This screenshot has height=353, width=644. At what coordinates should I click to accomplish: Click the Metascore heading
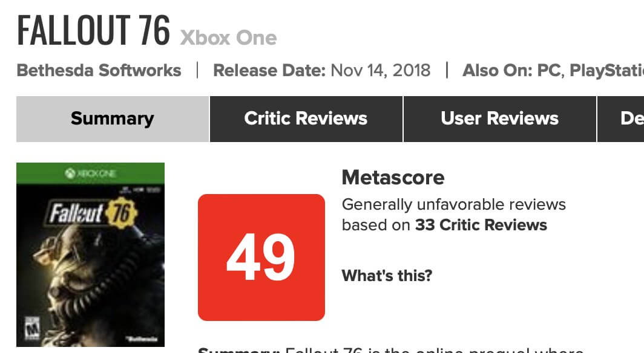[x=393, y=178]
